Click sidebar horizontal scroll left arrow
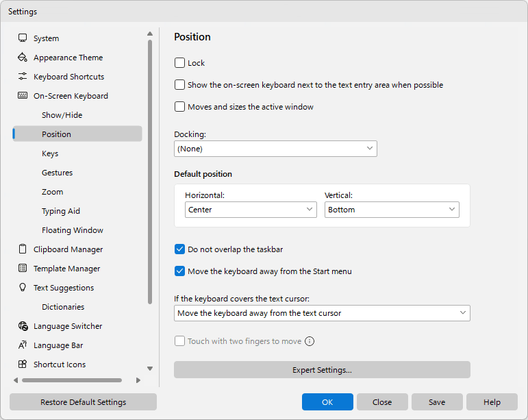 point(16,380)
